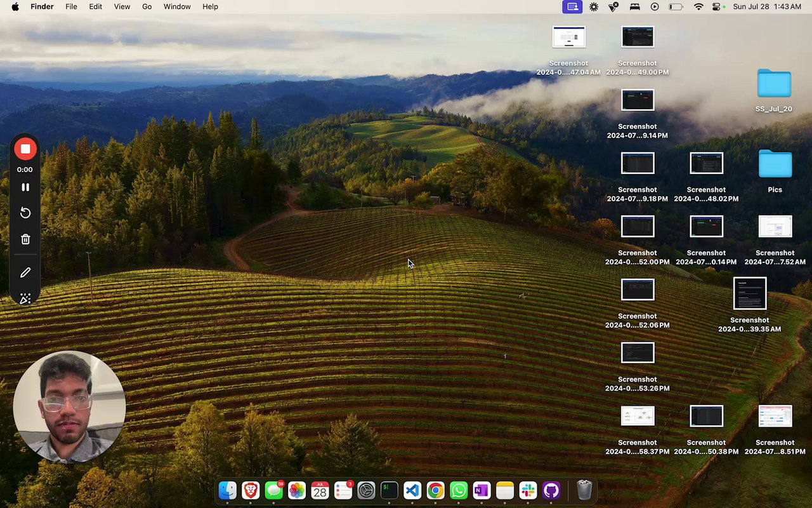
Task: Launch Google Chrome from the Dock
Action: pos(435,490)
